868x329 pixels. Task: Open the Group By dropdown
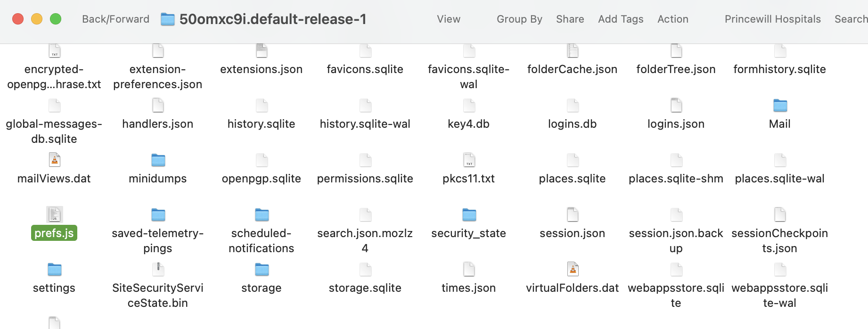(x=519, y=19)
